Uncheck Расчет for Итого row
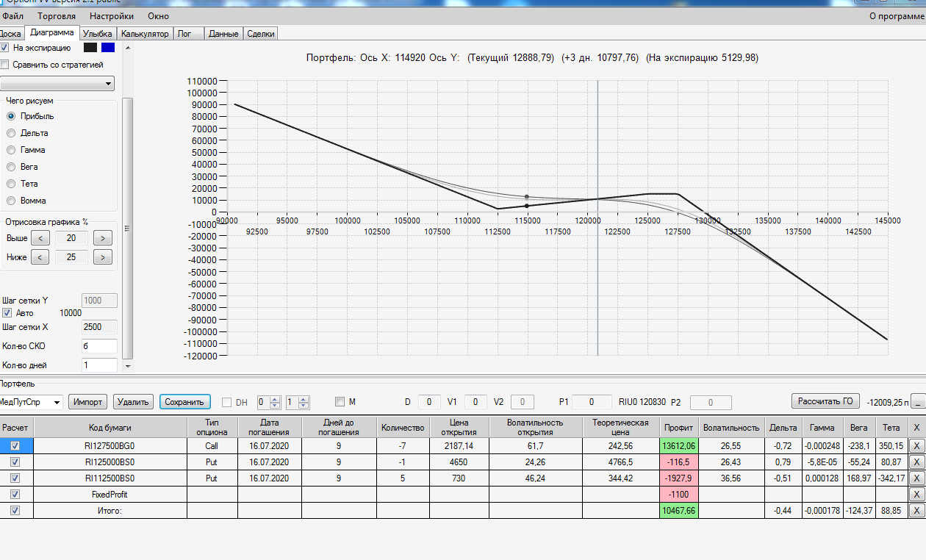Viewport: 926px width, 560px height. 15,510
